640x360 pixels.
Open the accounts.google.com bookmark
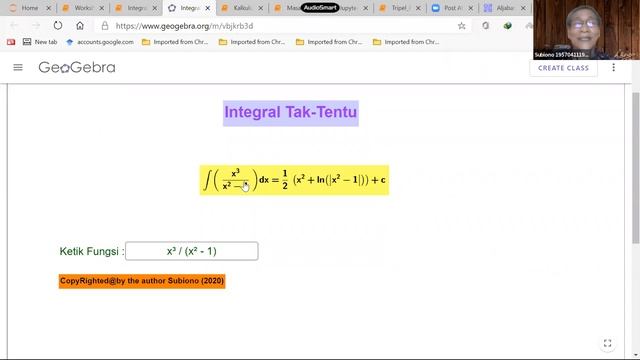[x=100, y=42]
